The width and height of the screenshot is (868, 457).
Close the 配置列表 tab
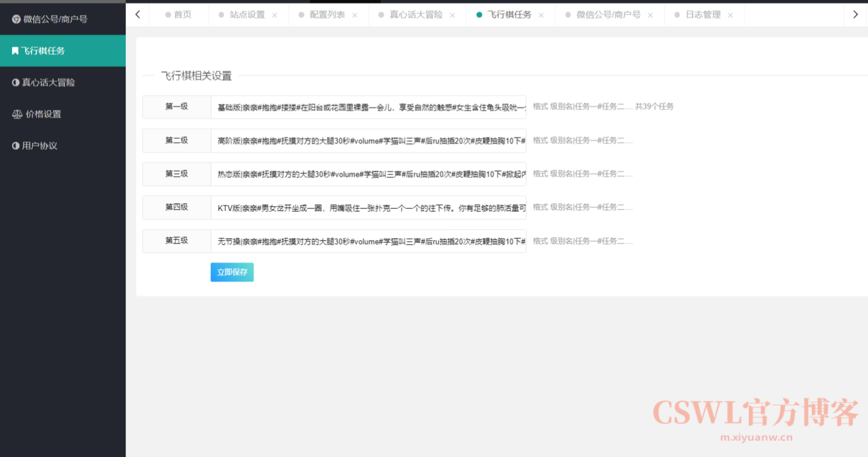[355, 16]
